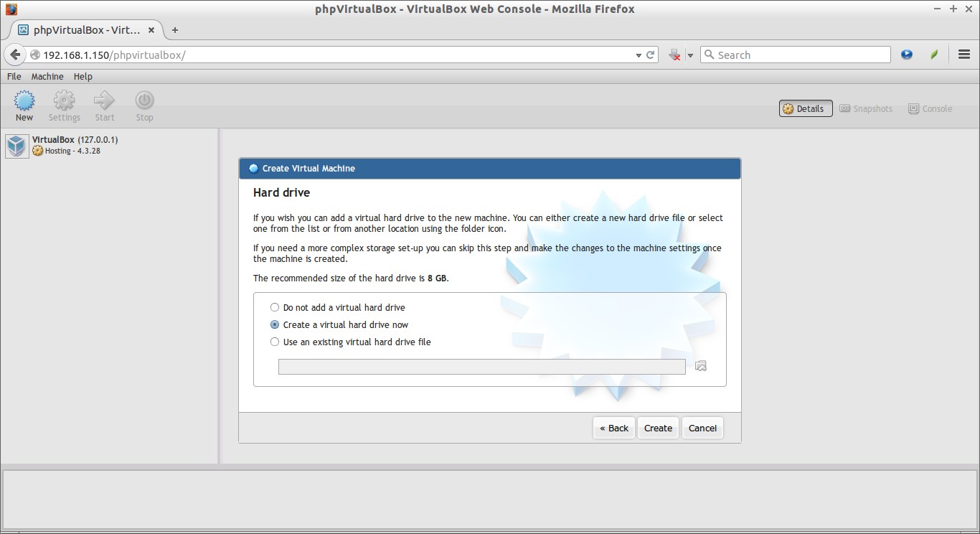Click the download blocked icon
980x534 pixels.
point(674,55)
